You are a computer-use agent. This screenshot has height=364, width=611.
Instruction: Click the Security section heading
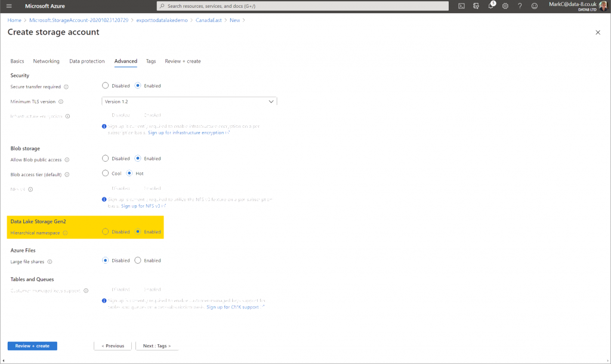tap(20, 75)
